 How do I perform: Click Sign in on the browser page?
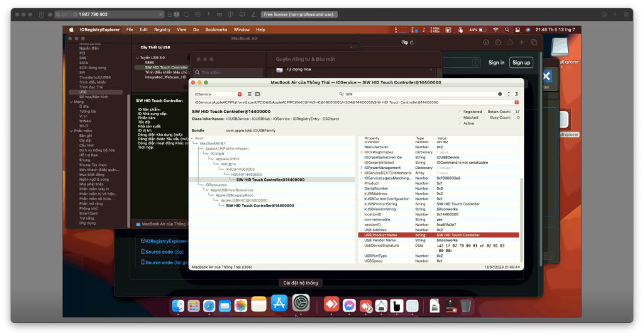[x=496, y=63]
